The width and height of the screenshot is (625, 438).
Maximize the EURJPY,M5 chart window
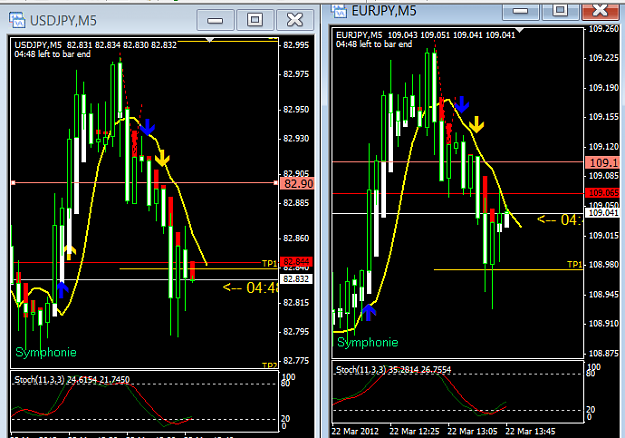pos(560,10)
